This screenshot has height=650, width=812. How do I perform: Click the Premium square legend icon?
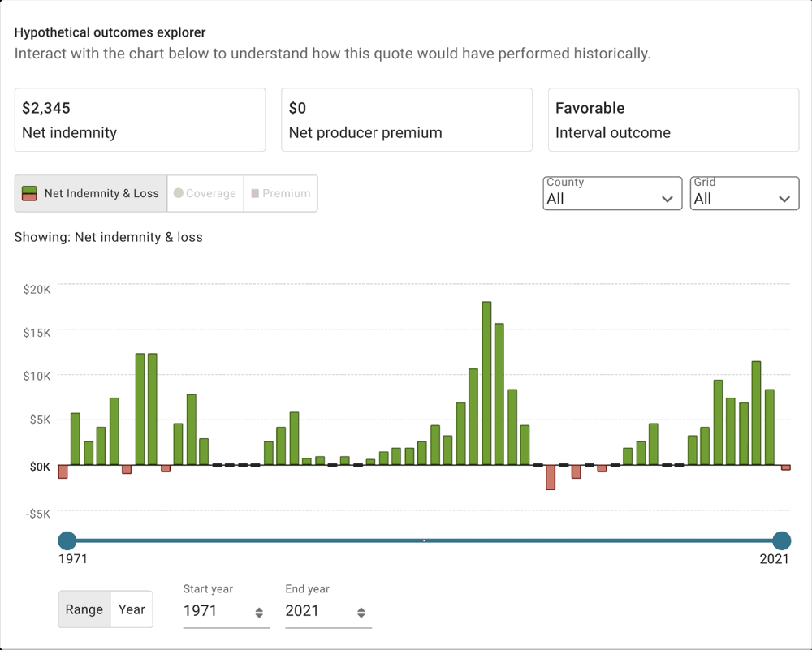(x=255, y=193)
